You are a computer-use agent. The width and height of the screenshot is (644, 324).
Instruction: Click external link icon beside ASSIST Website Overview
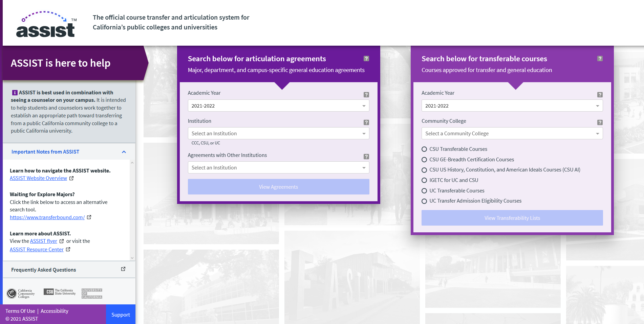71,178
